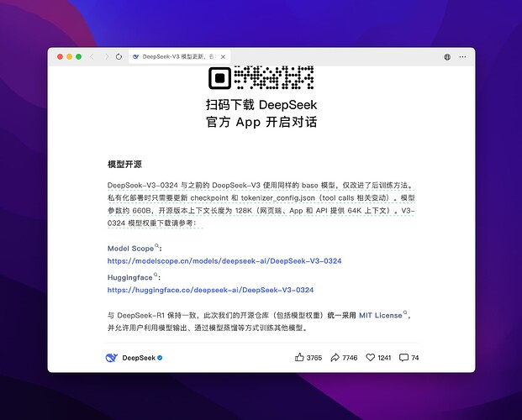Open the modelscope.cn DeepSeek-V3-0324 URL
This screenshot has height=420, width=522.
[224, 261]
